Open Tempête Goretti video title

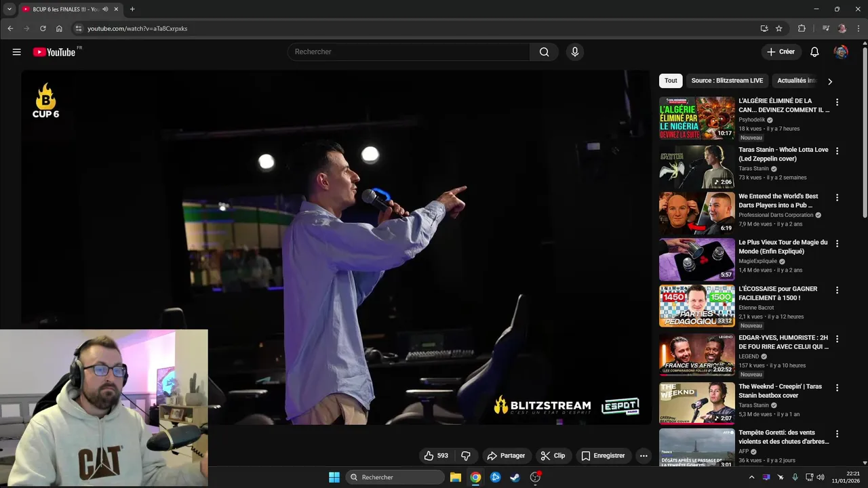coord(783,437)
